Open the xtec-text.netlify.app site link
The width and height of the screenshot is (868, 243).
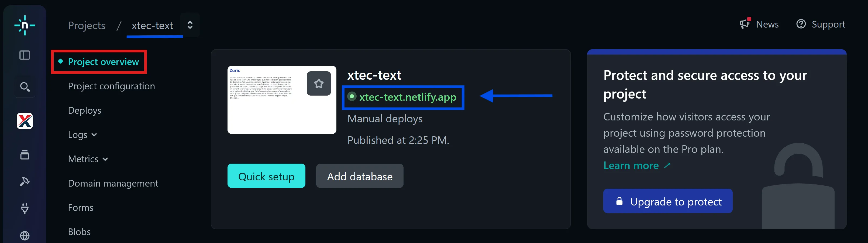click(407, 97)
